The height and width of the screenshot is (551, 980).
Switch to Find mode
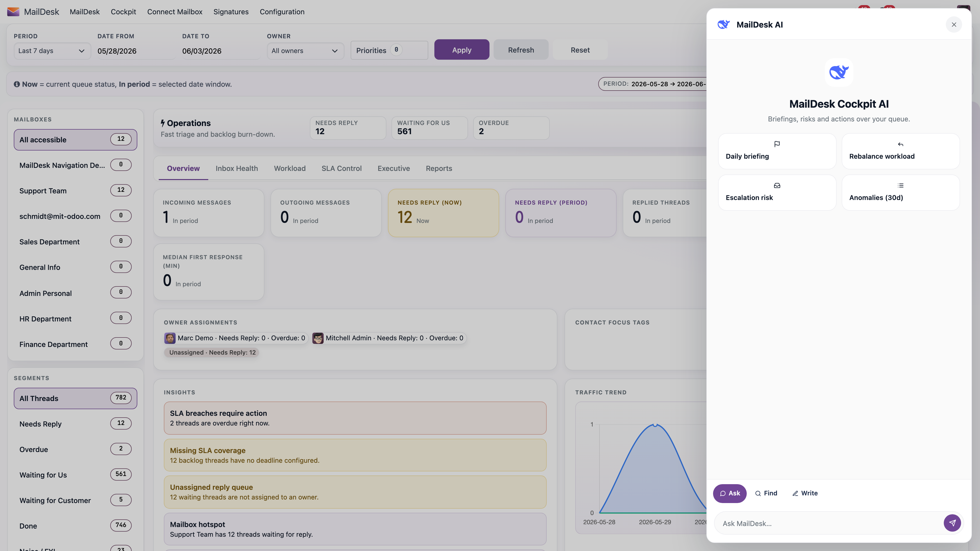766,493
